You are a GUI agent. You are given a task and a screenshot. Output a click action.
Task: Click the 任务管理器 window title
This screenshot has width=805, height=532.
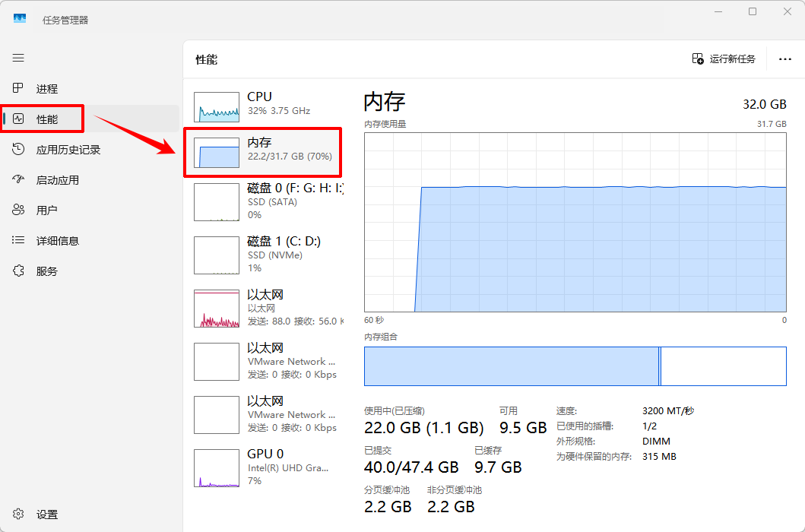point(65,20)
